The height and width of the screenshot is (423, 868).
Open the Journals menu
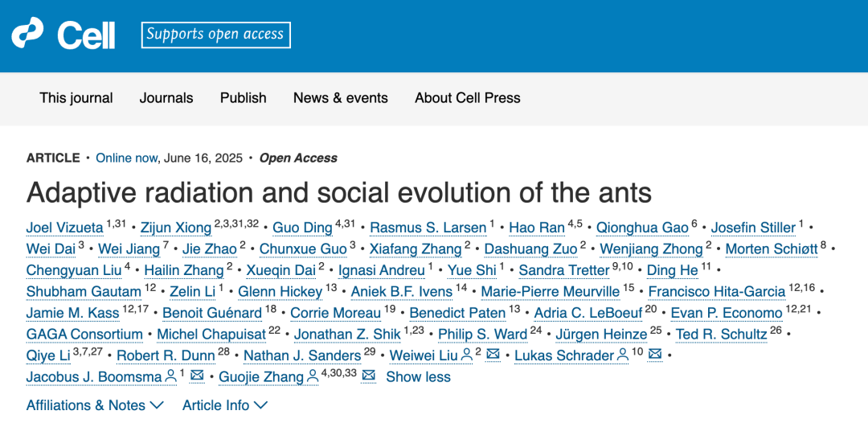pos(166,98)
